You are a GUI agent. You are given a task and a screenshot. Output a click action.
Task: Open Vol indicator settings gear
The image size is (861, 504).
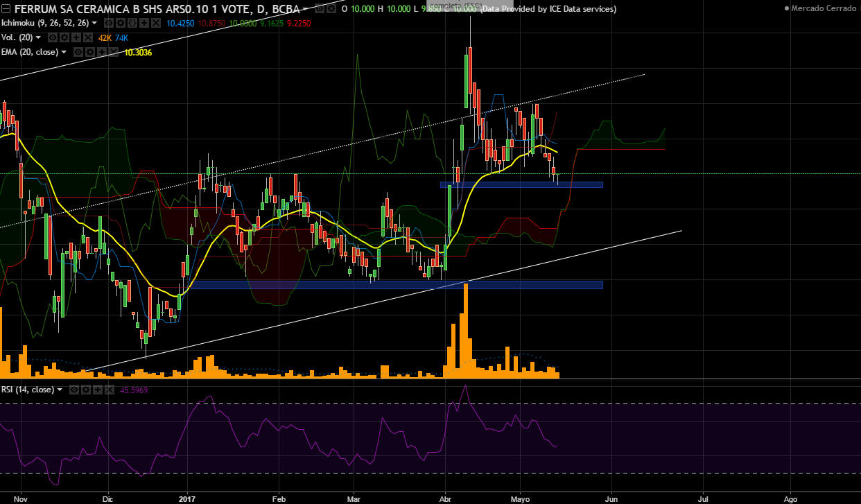pos(64,37)
